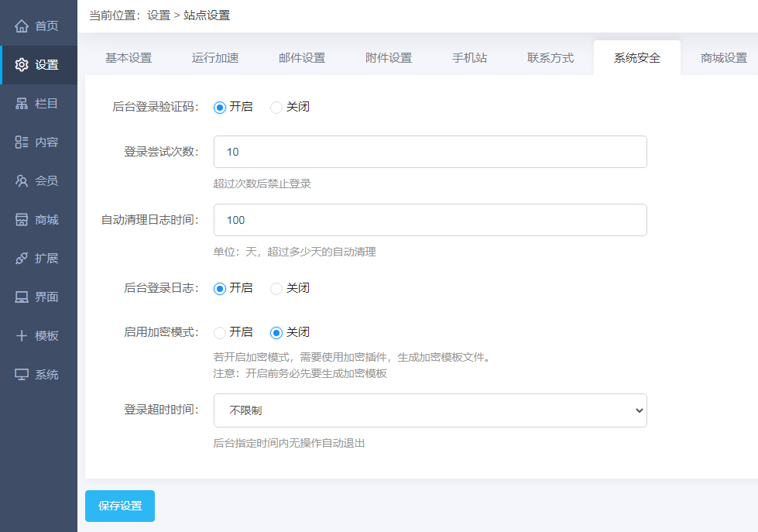758x532 pixels.
Task: Open 扩展 using its plug icon
Action: pyautogui.click(x=22, y=259)
